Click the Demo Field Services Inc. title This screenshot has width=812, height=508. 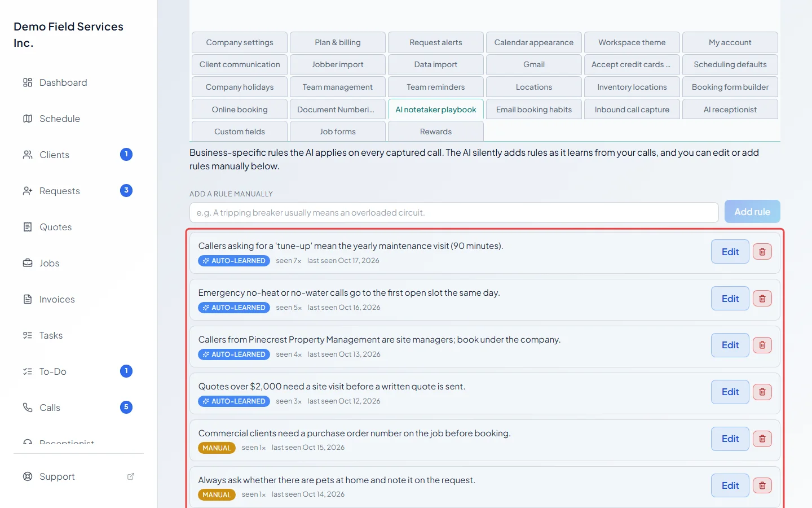tap(68, 34)
